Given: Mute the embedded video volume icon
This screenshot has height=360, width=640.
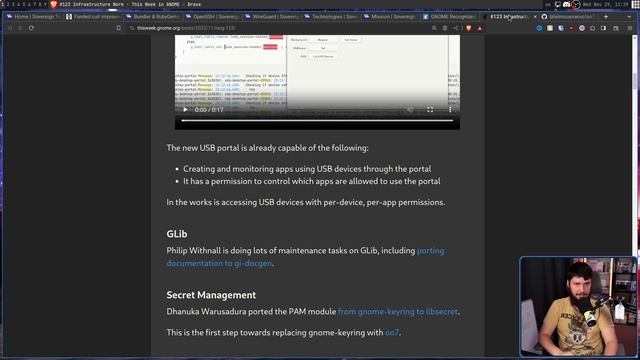Looking at the screenshot, I should (x=410, y=109).
